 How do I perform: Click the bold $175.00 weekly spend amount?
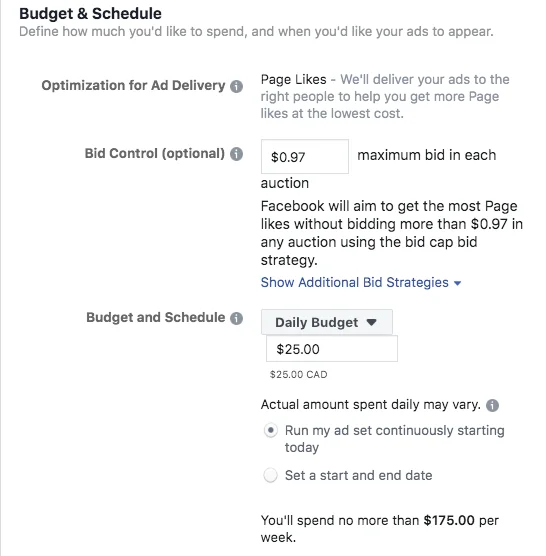(x=449, y=521)
